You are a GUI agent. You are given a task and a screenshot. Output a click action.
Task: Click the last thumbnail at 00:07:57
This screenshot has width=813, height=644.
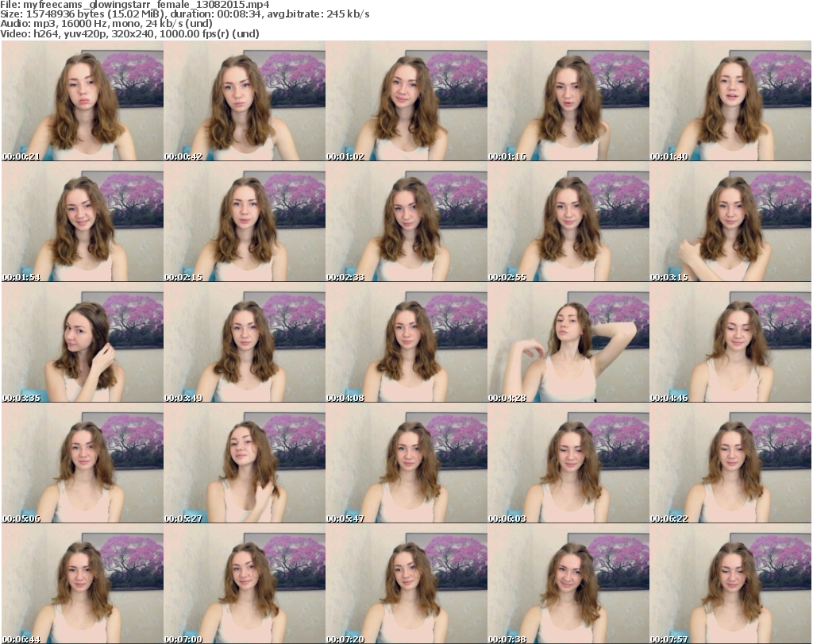(x=730, y=584)
